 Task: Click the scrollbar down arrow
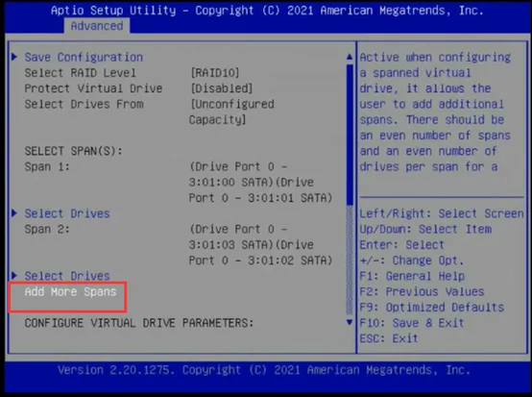350,322
